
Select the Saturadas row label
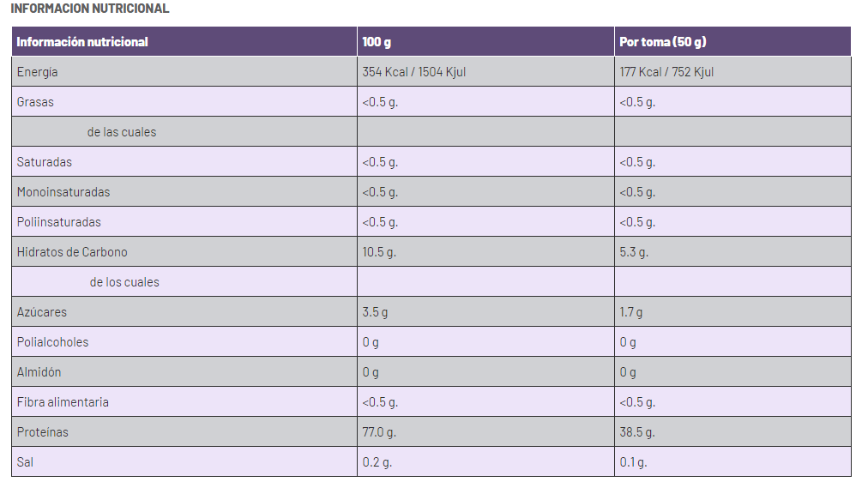45,162
